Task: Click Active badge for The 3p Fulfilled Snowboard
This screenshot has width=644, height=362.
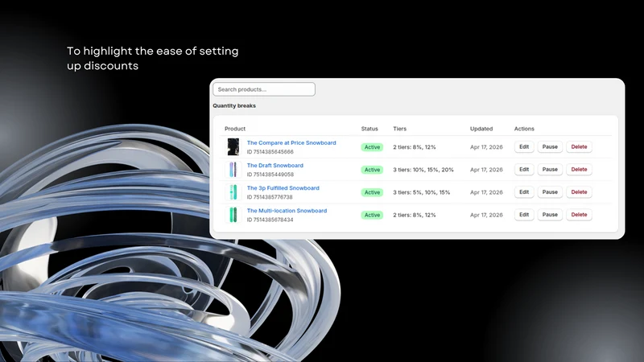Action: coord(372,192)
